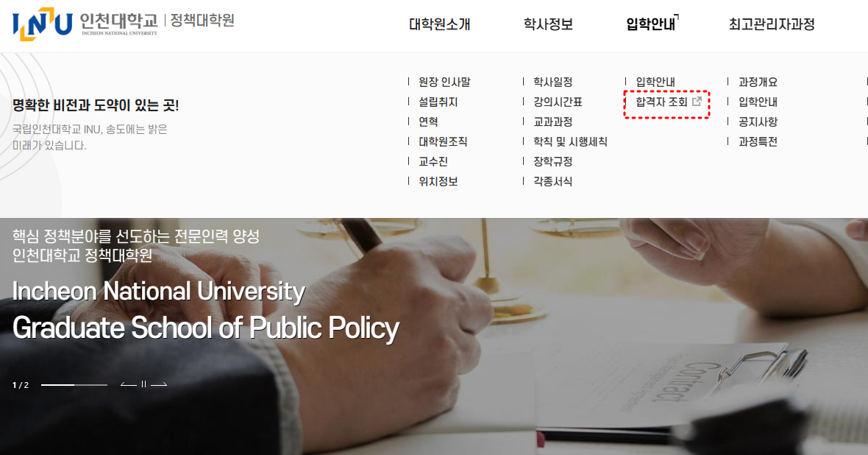Open the 최고관리자과정 top menu

tap(771, 24)
